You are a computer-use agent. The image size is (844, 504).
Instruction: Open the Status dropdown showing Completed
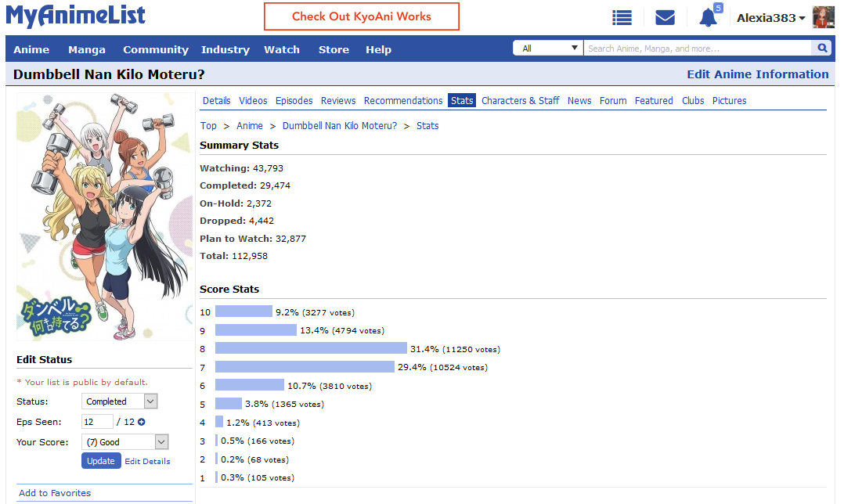(120, 401)
